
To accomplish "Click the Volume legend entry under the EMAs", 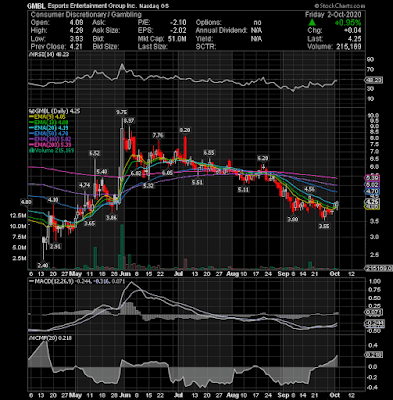I will click(52, 150).
